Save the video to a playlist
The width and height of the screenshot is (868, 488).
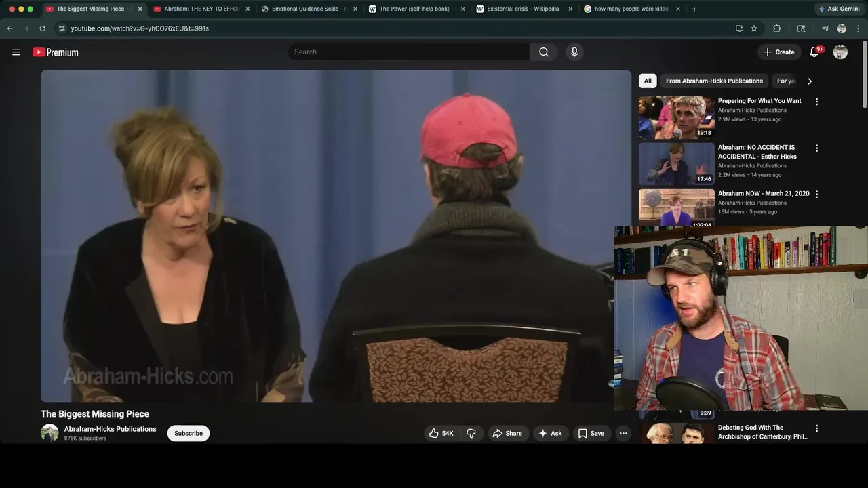coord(591,433)
